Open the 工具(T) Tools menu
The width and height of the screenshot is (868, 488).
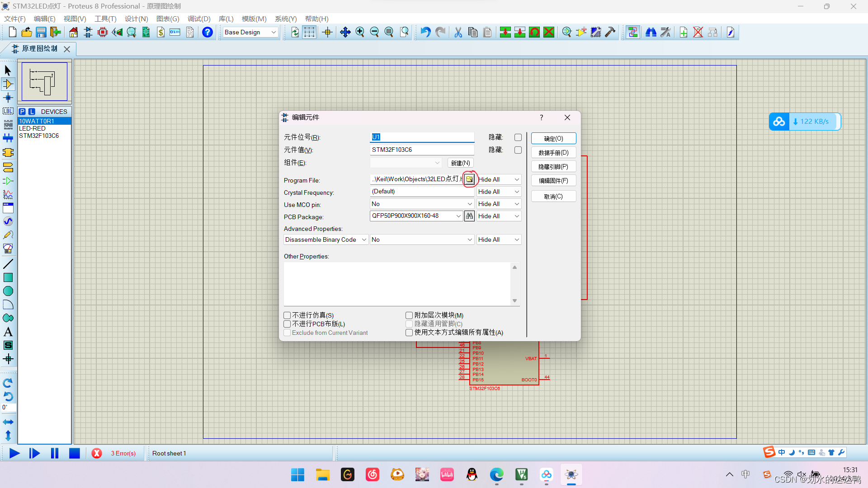(105, 19)
